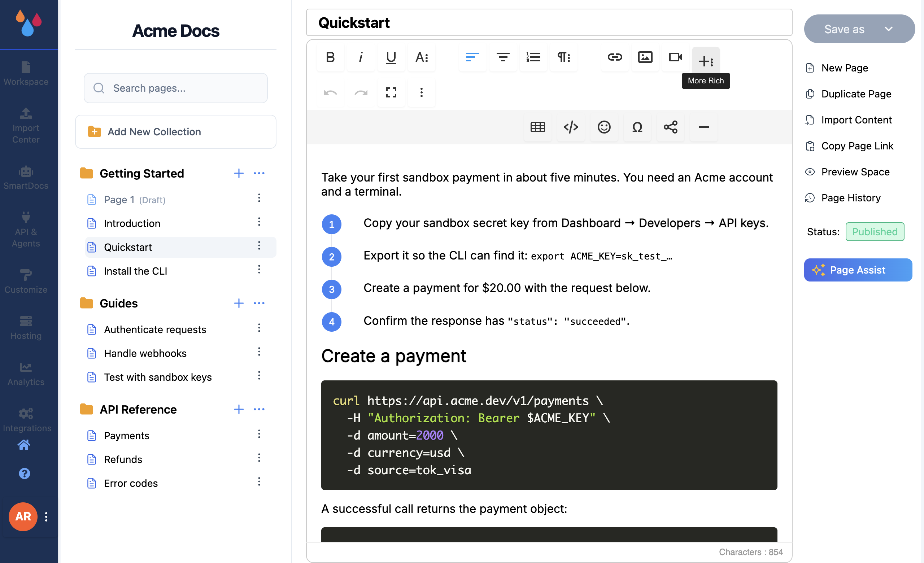Go to home via house icon

(24, 445)
